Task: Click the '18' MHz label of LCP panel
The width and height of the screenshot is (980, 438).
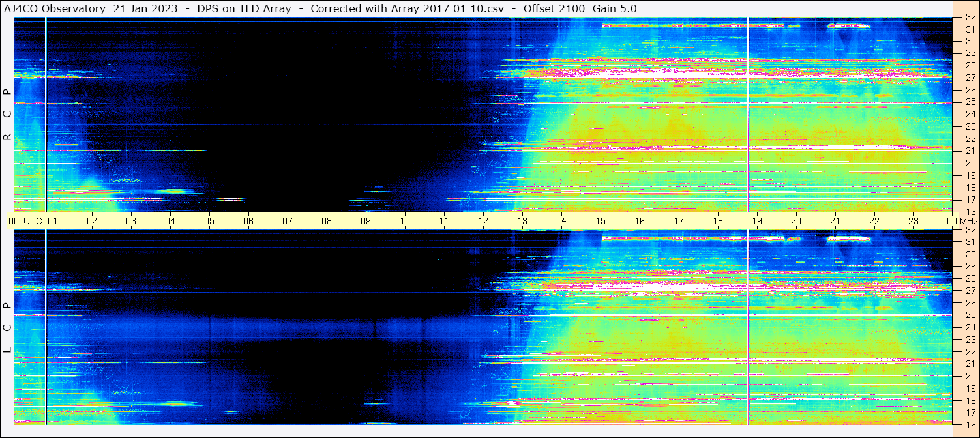Action: [970, 400]
